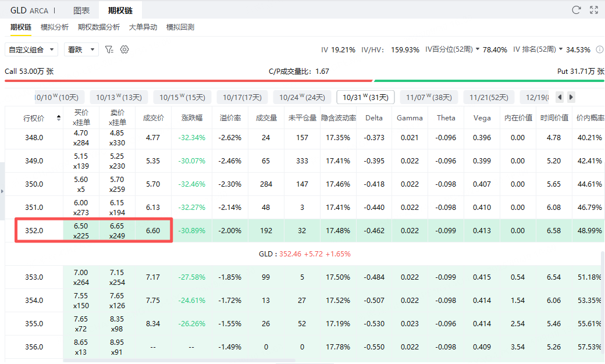Screen dimensions: 605x364
Task: Select expiration 11/07 (38天)
Action: point(429,97)
